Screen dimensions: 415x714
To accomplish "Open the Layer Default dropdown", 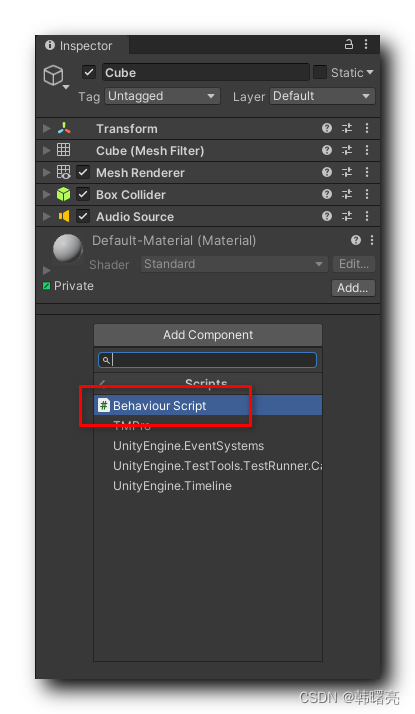I will point(322,96).
